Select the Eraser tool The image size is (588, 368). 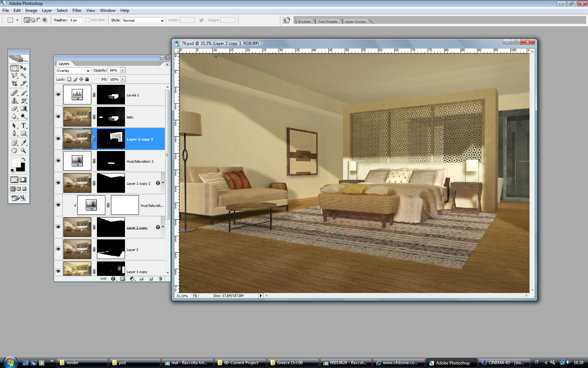[14, 109]
